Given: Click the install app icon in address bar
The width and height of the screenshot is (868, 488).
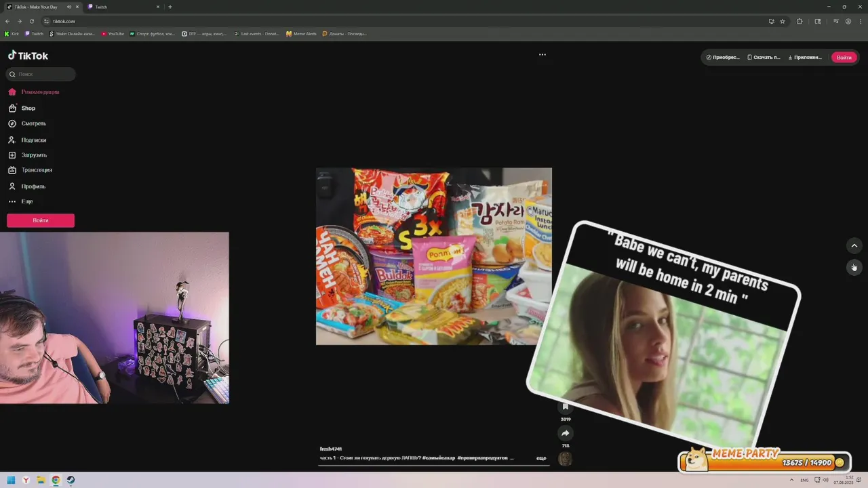Looking at the screenshot, I should pyautogui.click(x=771, y=21).
